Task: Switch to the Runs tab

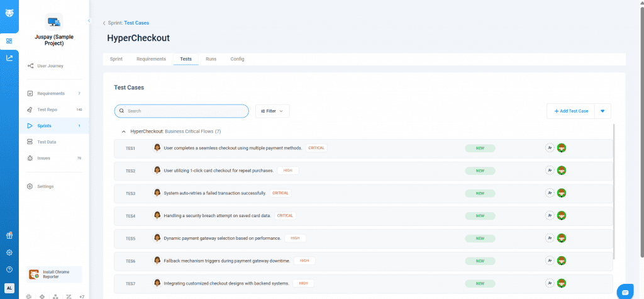Action: point(211,59)
